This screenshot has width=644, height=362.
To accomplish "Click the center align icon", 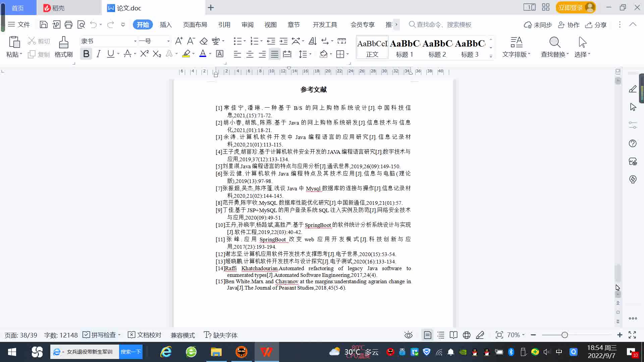I will 250,54.
